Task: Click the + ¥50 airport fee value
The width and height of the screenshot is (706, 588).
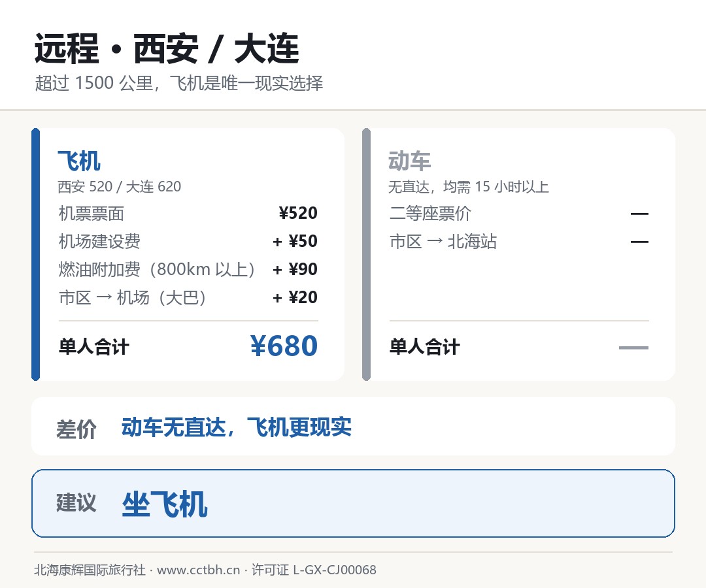Action: click(x=295, y=241)
